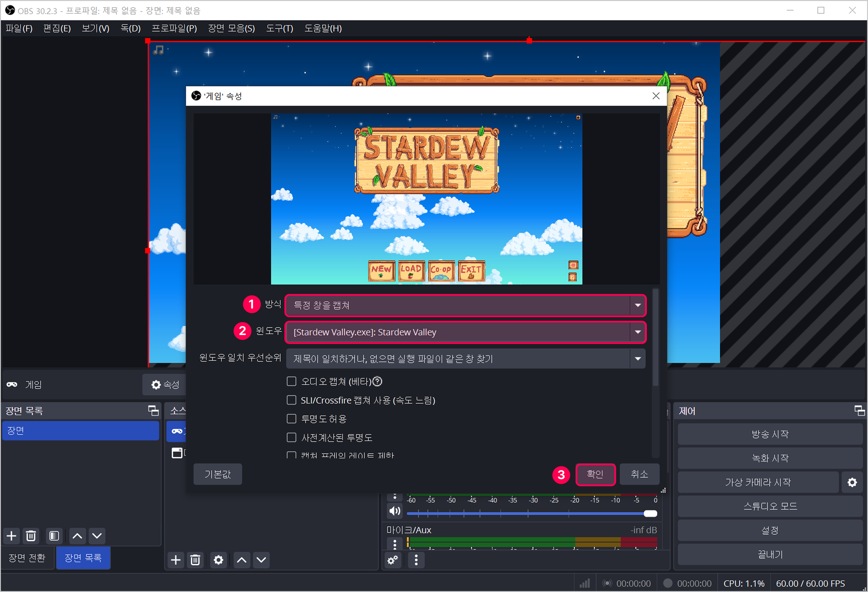Move source up arrow in sources toolbar

(242, 560)
